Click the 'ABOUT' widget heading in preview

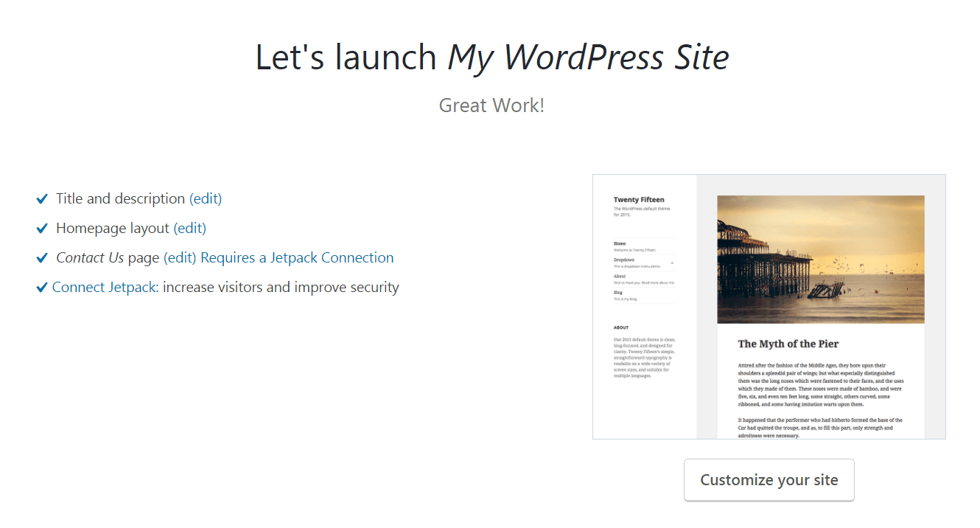(x=621, y=327)
